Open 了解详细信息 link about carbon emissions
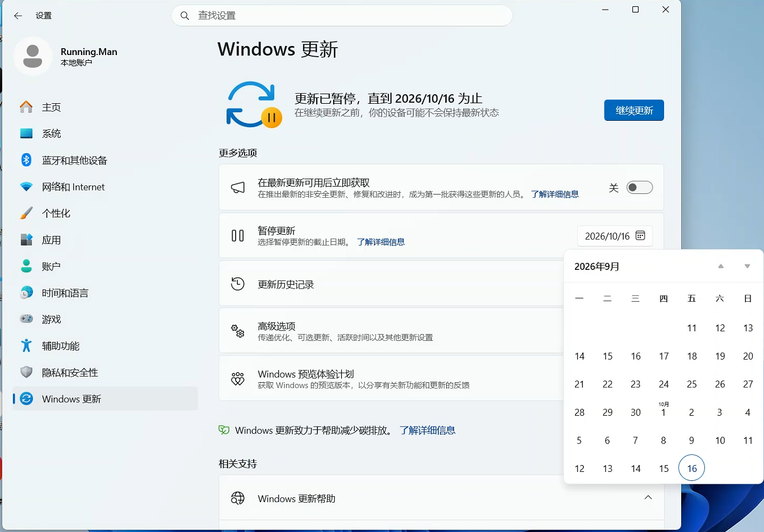Viewport: 764px width, 532px height. tap(427, 430)
